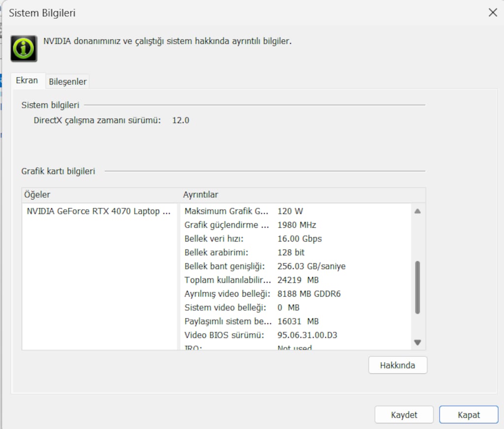504x429 pixels.
Task: Click the NVIDIA donanımınız description text
Action: pyautogui.click(x=167, y=41)
